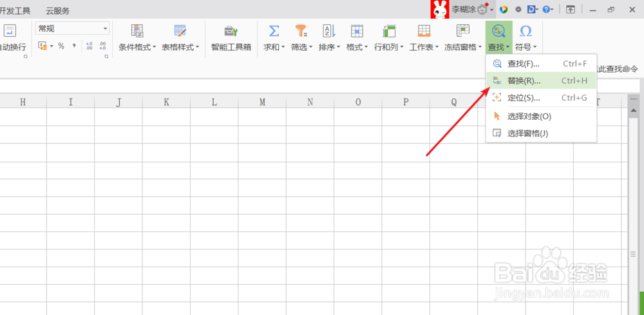Click the 行和列 rows and columns icon
The width and height of the screenshot is (644, 315).
coord(388,31)
